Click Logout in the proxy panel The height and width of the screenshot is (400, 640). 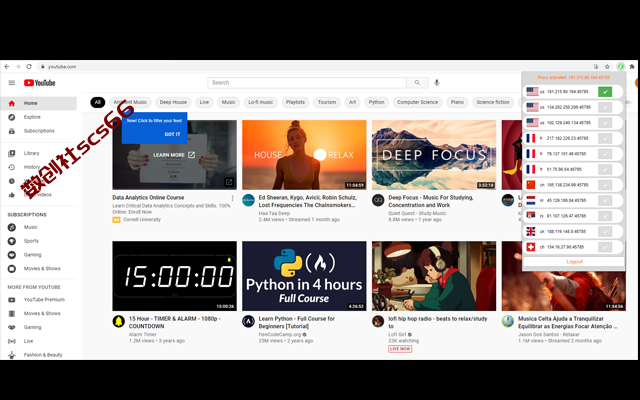click(x=574, y=262)
